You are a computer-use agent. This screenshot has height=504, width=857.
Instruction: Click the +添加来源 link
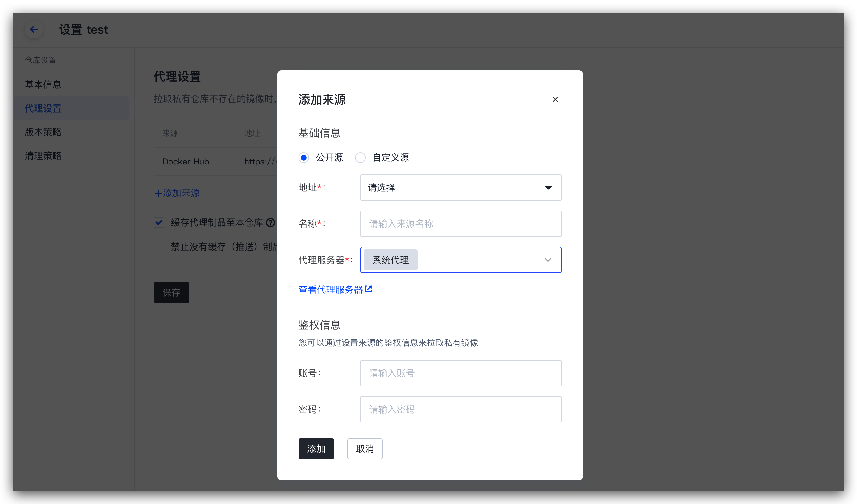point(177,193)
